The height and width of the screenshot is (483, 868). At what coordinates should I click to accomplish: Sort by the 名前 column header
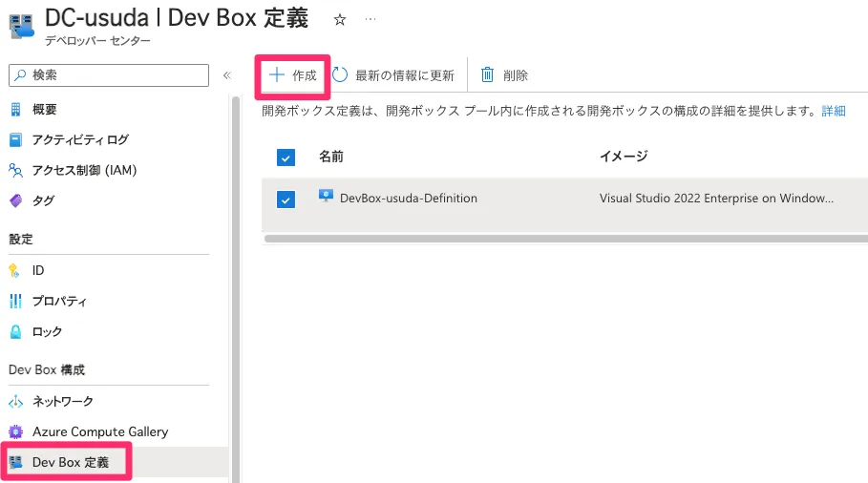[x=331, y=157]
